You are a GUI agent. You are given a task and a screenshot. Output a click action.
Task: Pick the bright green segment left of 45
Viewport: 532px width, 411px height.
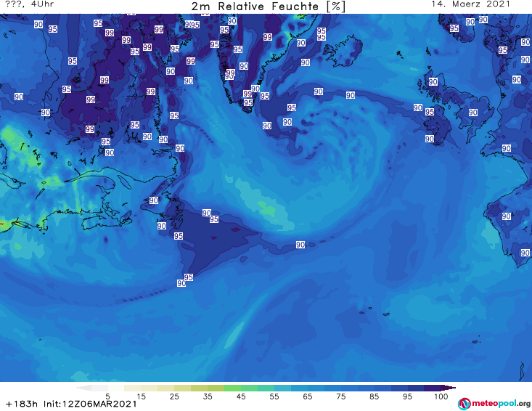click(x=232, y=388)
